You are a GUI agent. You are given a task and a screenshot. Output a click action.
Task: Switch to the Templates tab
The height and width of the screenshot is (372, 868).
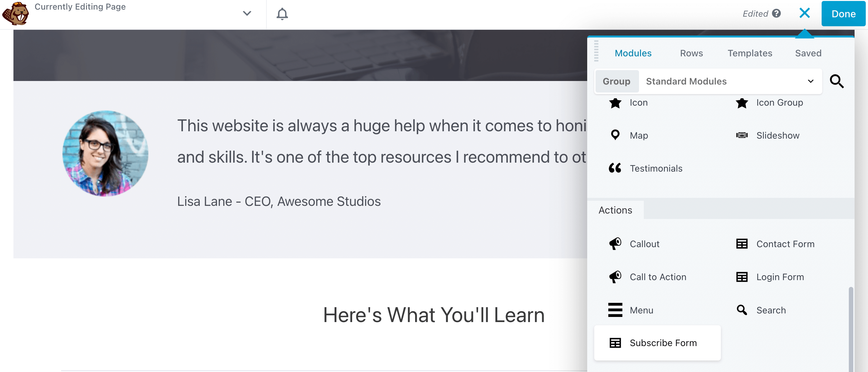(749, 53)
